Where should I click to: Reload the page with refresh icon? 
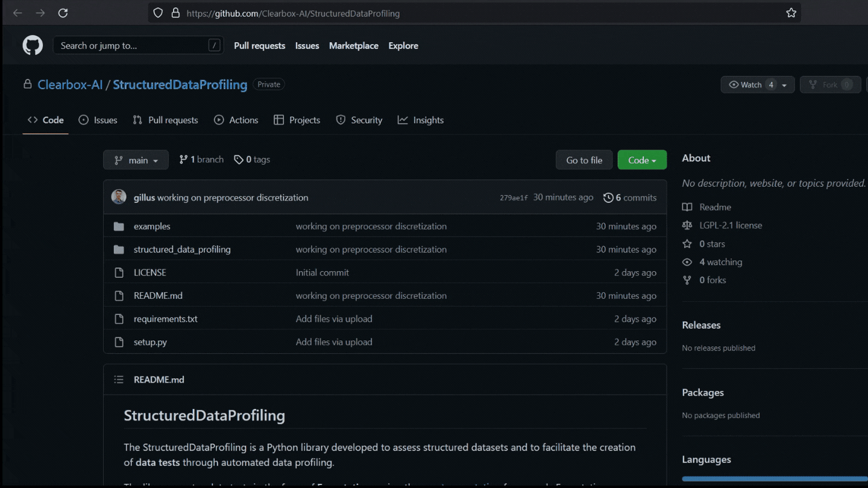[63, 13]
